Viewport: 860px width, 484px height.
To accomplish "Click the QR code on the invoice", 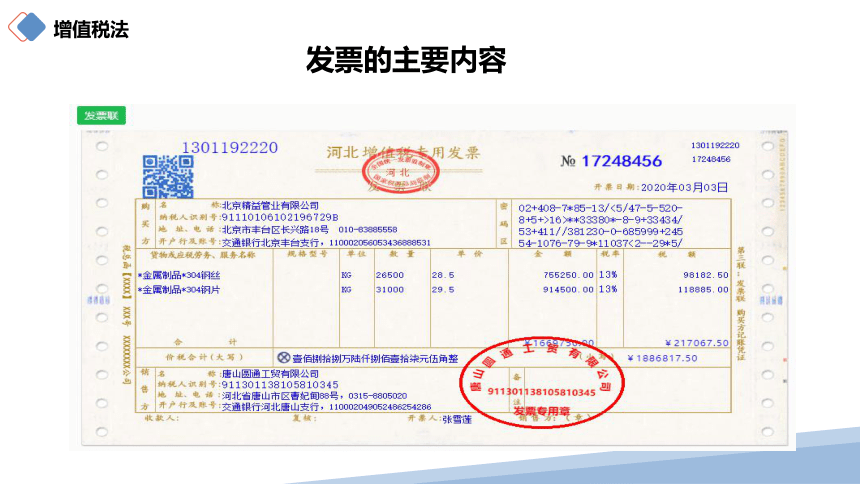I will pos(168,177).
